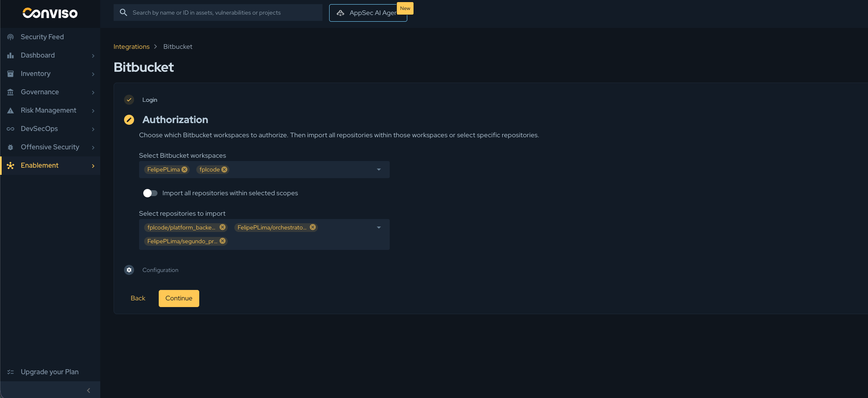Open the Governance menu item
This screenshot has height=398, width=868.
50,92
